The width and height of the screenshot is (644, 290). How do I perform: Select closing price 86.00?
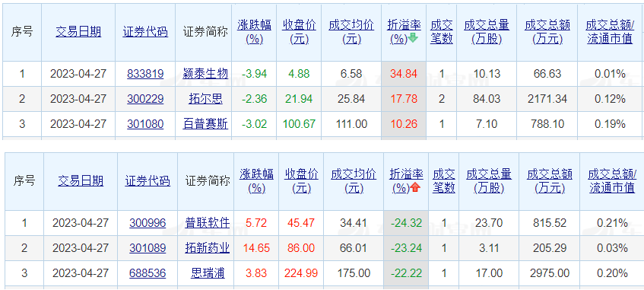coord(301,248)
